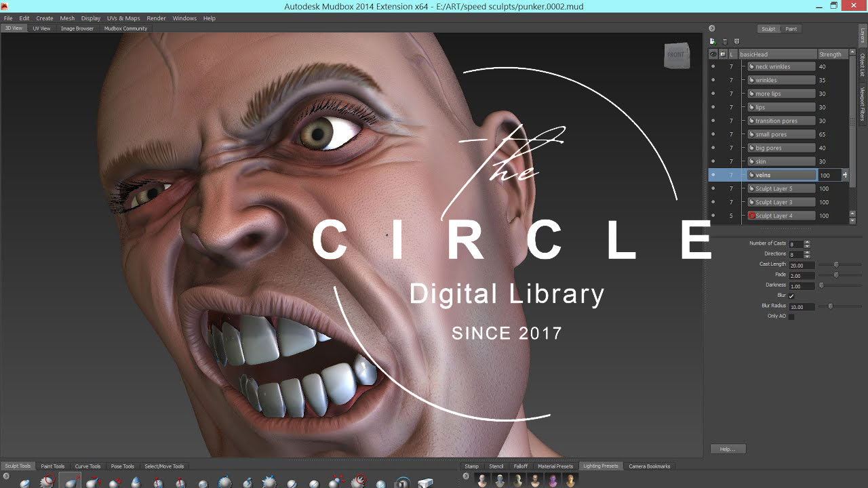Click the Help... button
The width and height of the screenshot is (868, 488).
pyautogui.click(x=728, y=449)
